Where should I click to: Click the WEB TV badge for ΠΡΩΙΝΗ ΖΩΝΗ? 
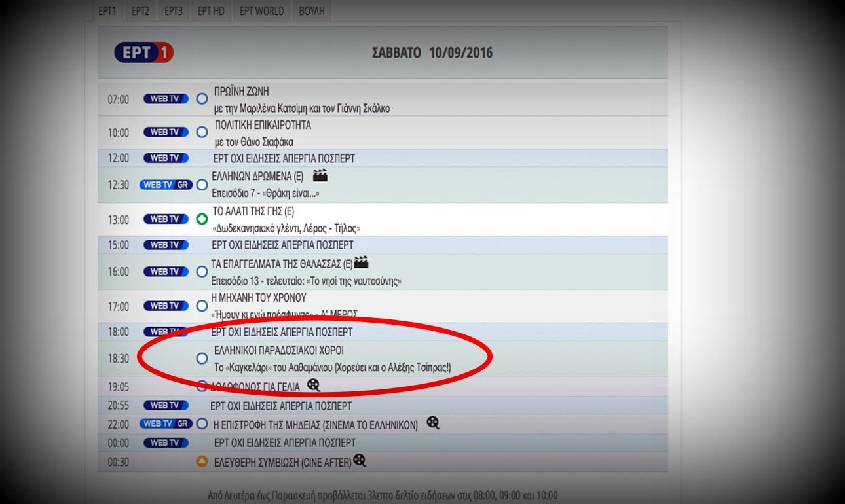coord(166,97)
